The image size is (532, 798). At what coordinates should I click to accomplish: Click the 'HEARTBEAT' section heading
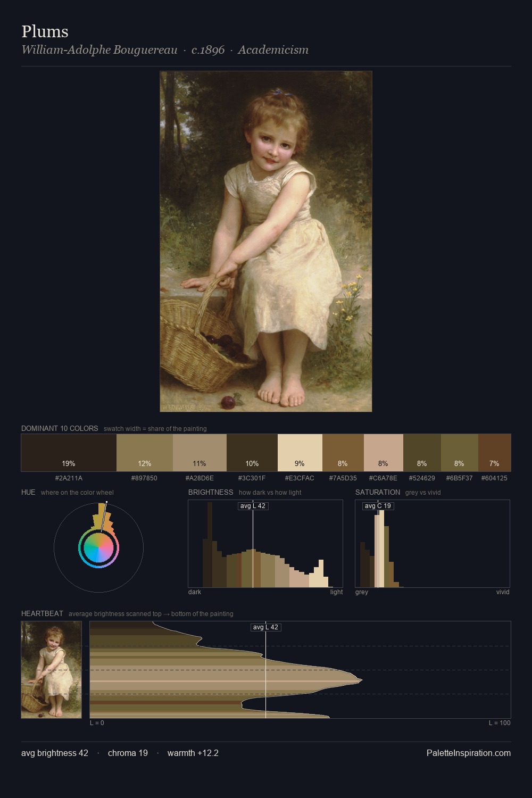(x=42, y=613)
